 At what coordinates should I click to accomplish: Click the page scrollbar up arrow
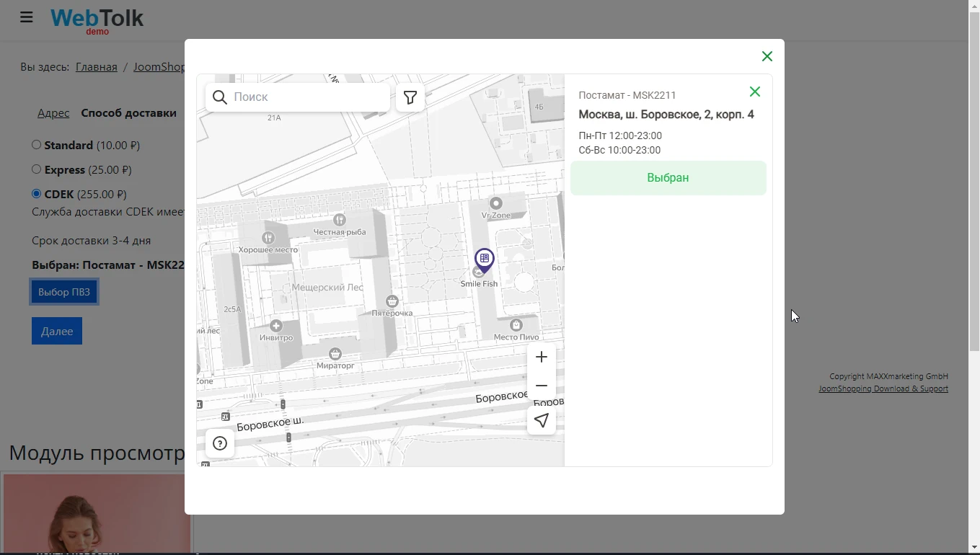point(974,6)
